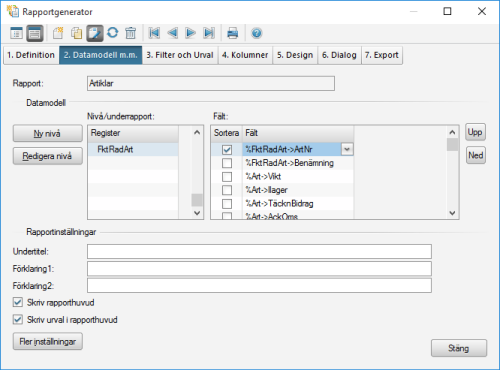Click the Register list scroll-up arrow
500x370 pixels.
pos(197,133)
